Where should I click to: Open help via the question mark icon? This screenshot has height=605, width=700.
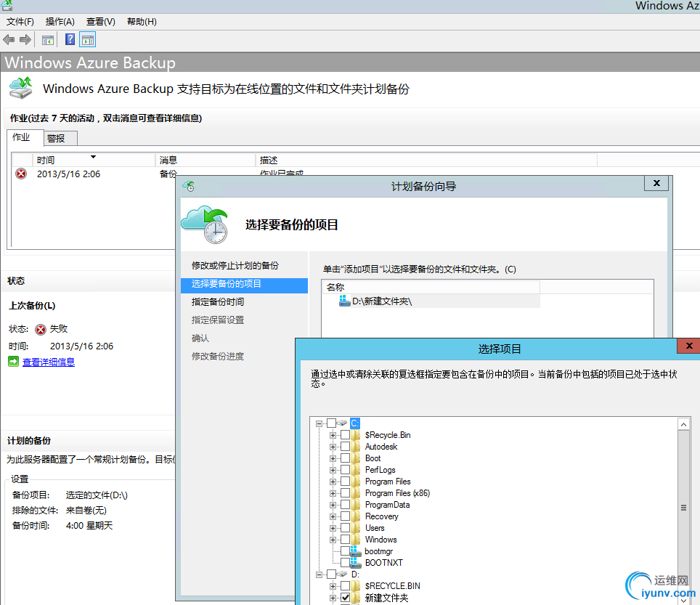[x=70, y=40]
